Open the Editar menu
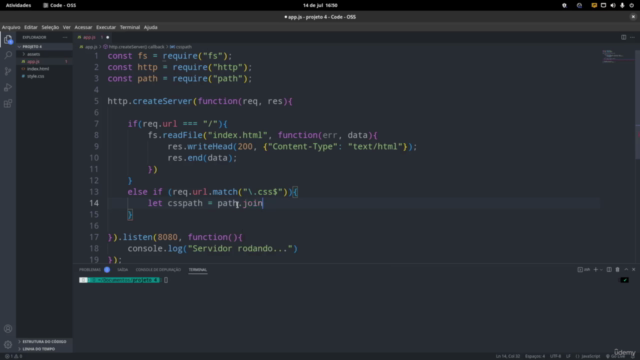Viewport: 640px width, 360px height. coord(31,27)
